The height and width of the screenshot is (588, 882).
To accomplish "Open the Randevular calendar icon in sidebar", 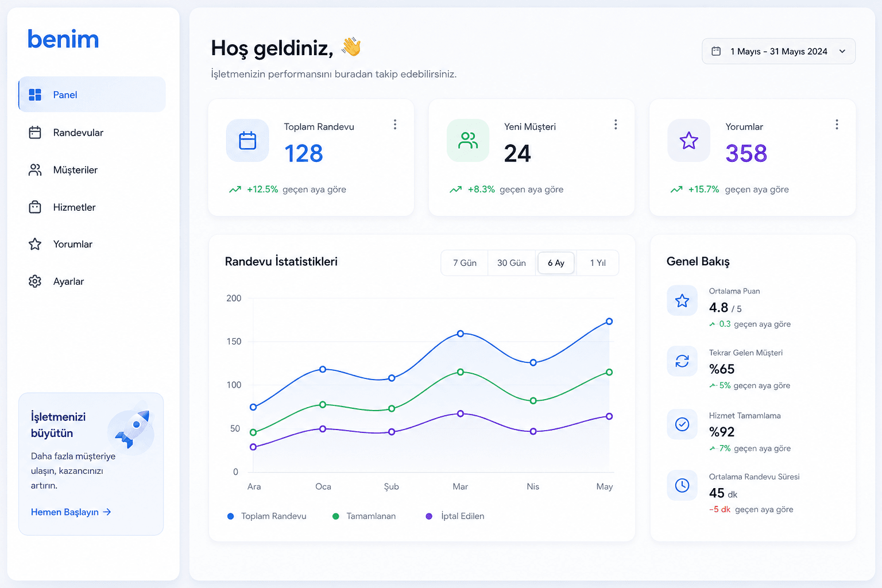I will point(35,133).
